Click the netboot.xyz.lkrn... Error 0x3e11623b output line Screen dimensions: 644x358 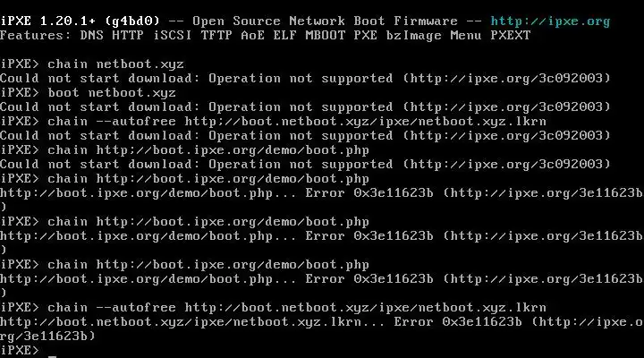click(322, 322)
